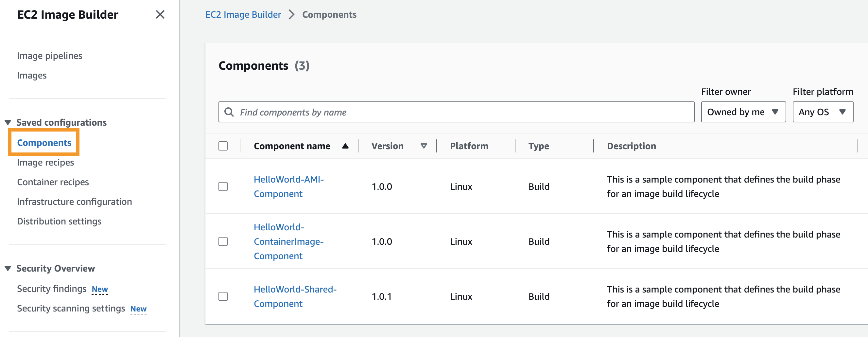Click the Version column sort arrow

424,146
